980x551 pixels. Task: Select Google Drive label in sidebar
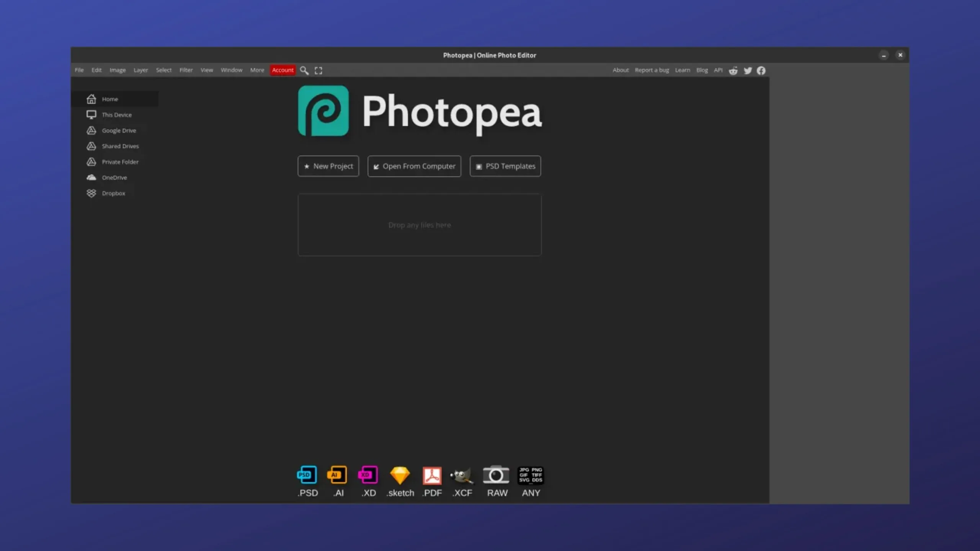pos(119,130)
